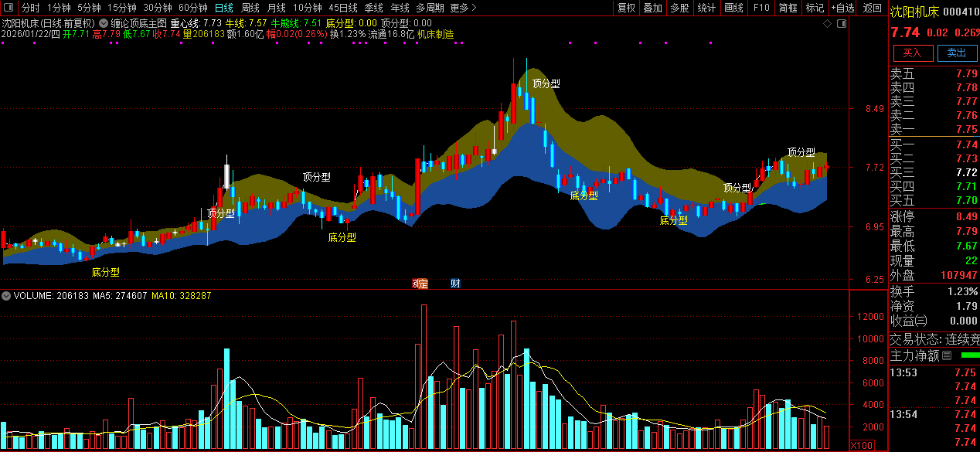Toggle the 简框 toolbar button
Screen dimensions: 980x452
[788, 8]
